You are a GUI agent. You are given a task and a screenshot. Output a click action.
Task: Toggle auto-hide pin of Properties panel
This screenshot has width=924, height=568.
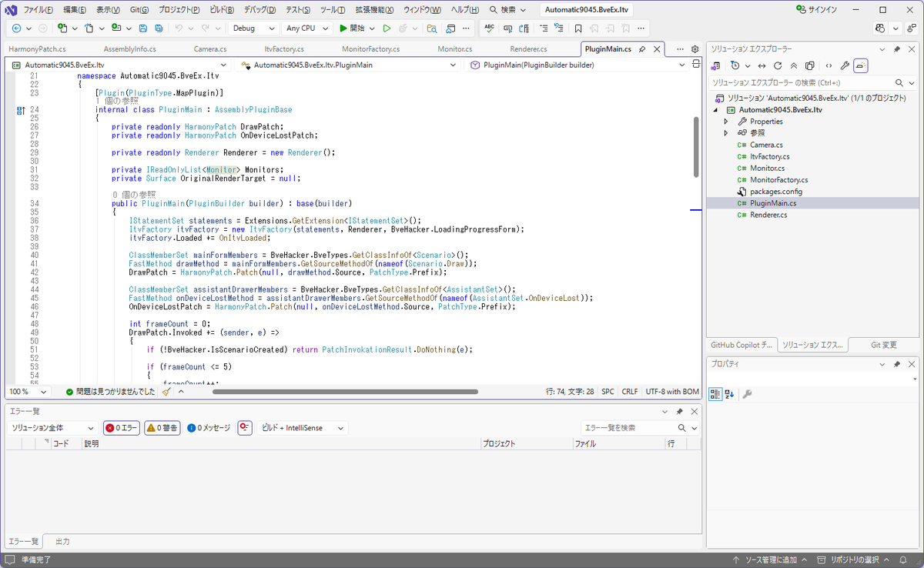click(x=897, y=363)
